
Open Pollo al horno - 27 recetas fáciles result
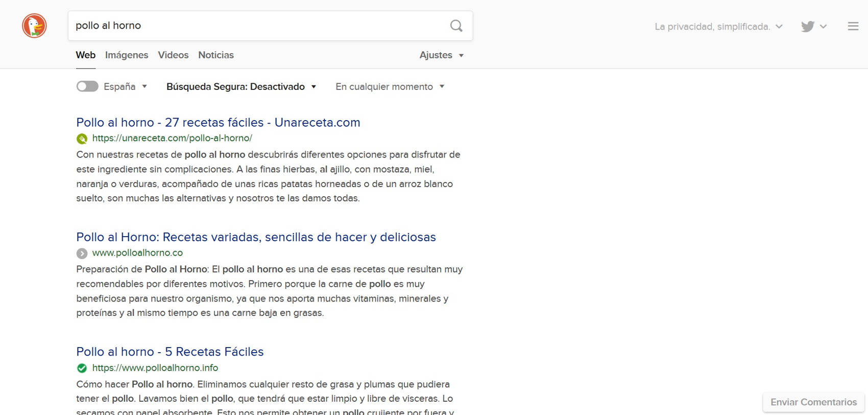tap(218, 123)
